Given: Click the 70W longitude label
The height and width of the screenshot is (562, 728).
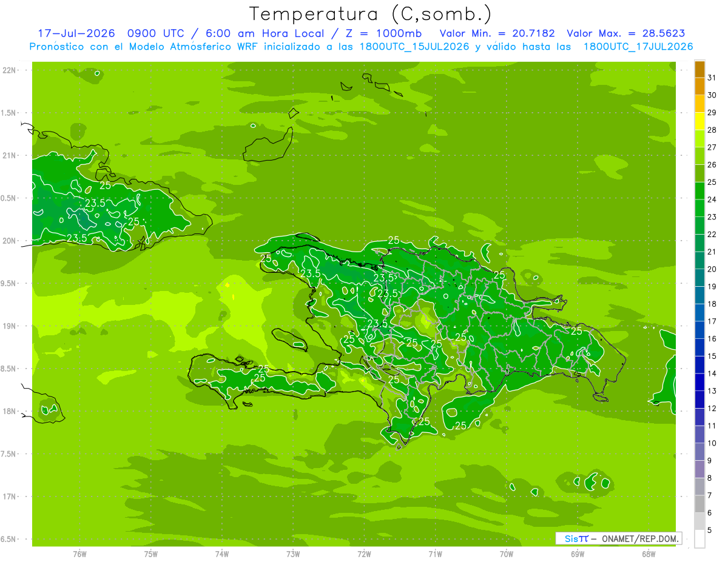Looking at the screenshot, I should pyautogui.click(x=507, y=554).
